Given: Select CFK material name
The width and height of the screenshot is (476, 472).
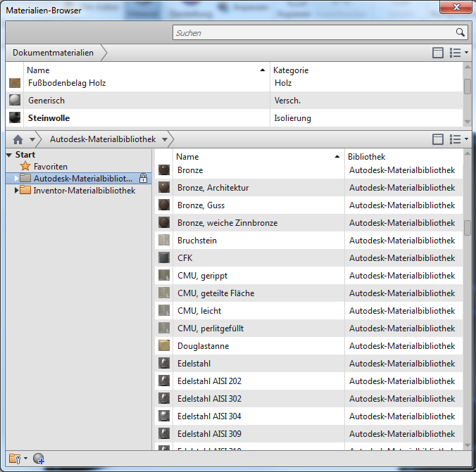Looking at the screenshot, I should click(x=184, y=258).
